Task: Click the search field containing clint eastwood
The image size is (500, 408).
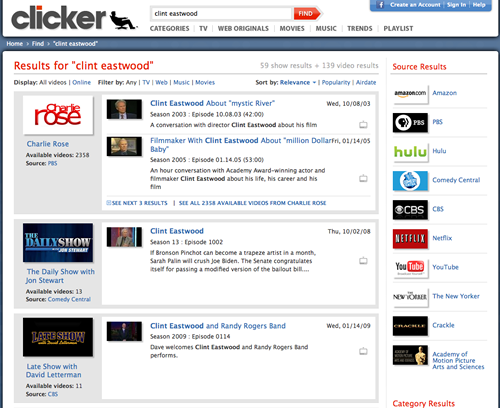Action: coord(221,14)
